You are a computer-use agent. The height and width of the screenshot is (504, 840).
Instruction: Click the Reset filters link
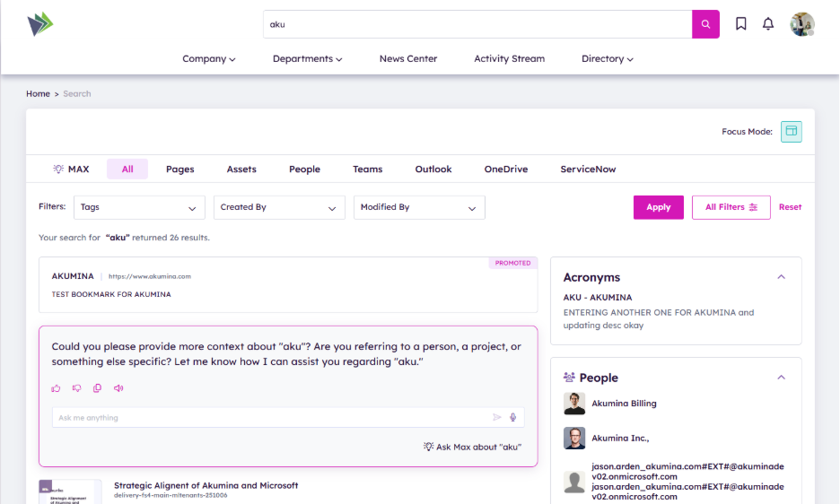790,207
